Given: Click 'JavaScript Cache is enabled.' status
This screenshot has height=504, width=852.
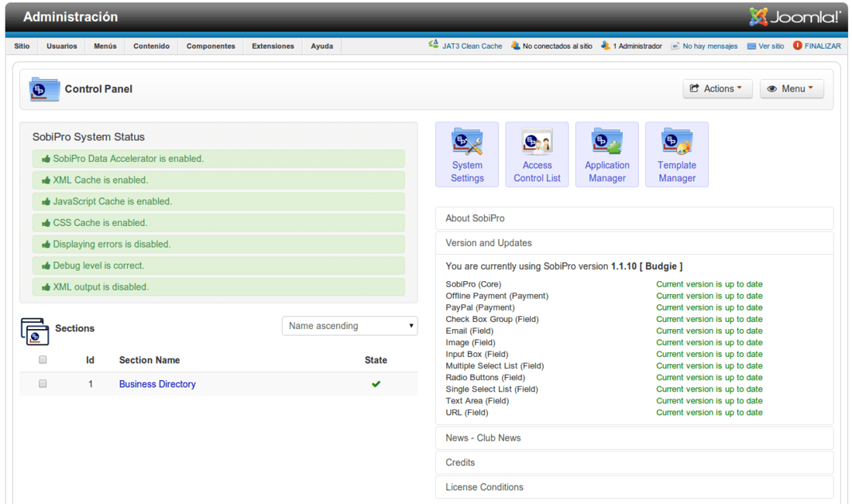Looking at the screenshot, I should point(218,201).
